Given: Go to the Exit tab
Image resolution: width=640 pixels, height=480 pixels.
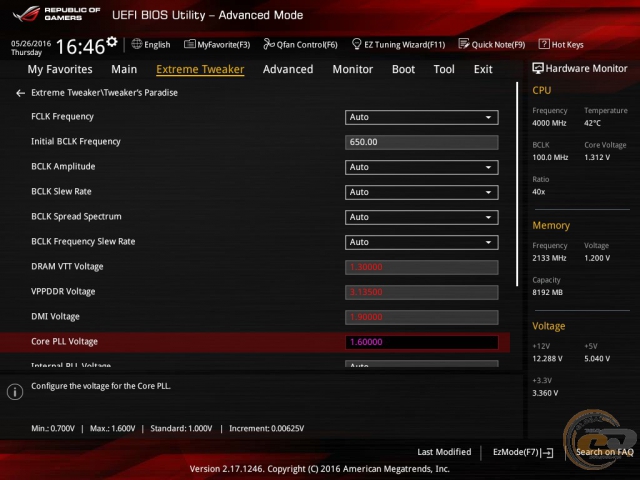Looking at the screenshot, I should point(483,69).
